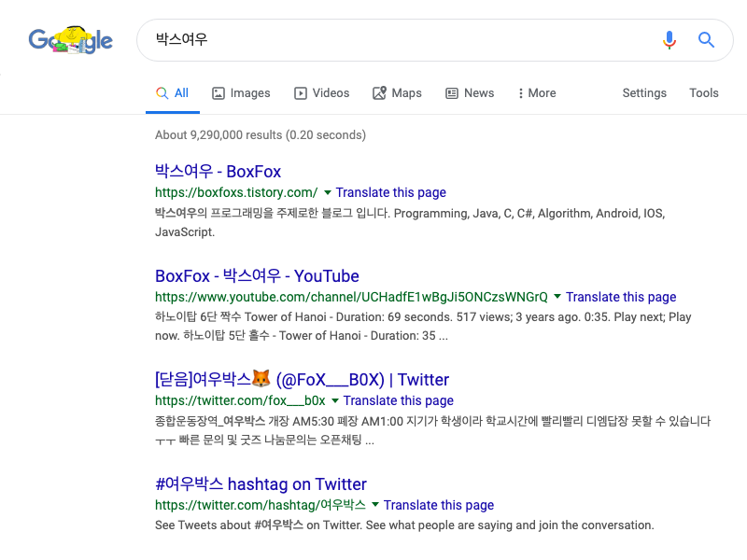Click the blue search magnifier button

pos(706,40)
